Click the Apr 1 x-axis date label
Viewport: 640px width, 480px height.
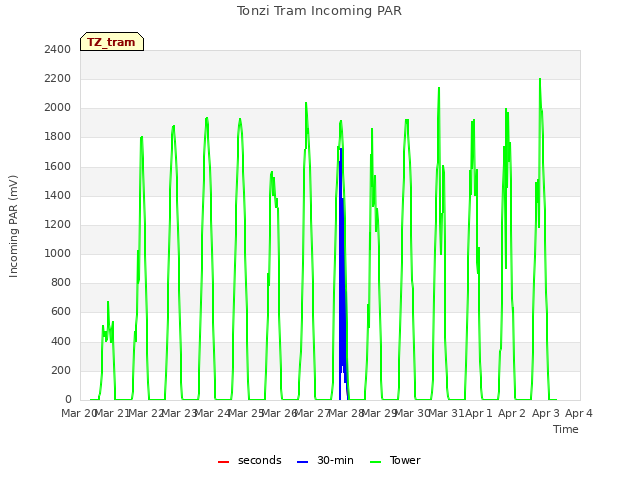click(x=479, y=413)
